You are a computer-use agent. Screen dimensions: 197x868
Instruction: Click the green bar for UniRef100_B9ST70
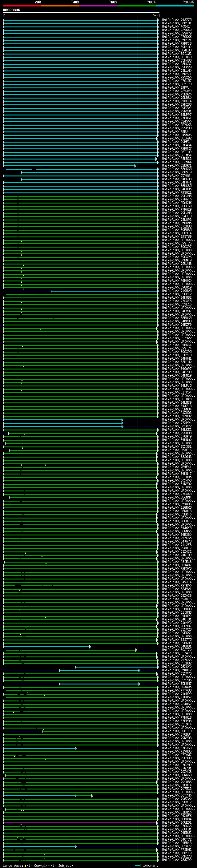71,650
